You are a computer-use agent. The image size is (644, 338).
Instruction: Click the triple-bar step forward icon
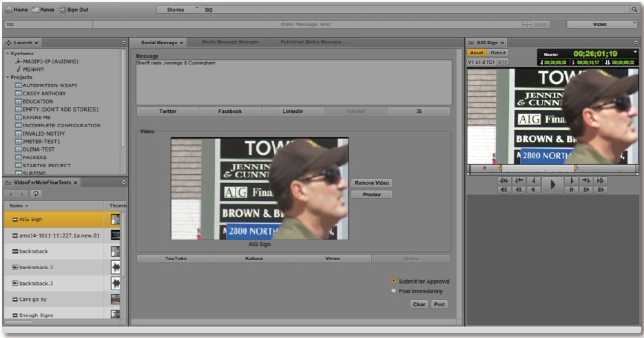coord(601,189)
